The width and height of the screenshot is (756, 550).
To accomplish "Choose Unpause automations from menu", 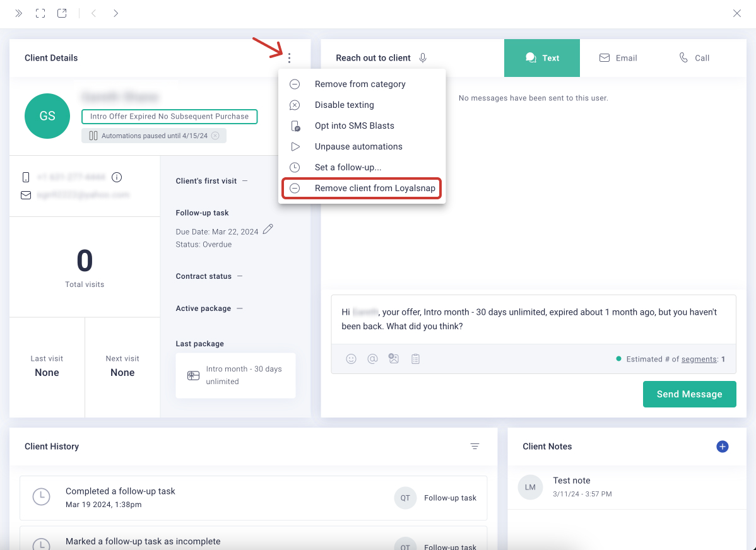I will pyautogui.click(x=358, y=146).
